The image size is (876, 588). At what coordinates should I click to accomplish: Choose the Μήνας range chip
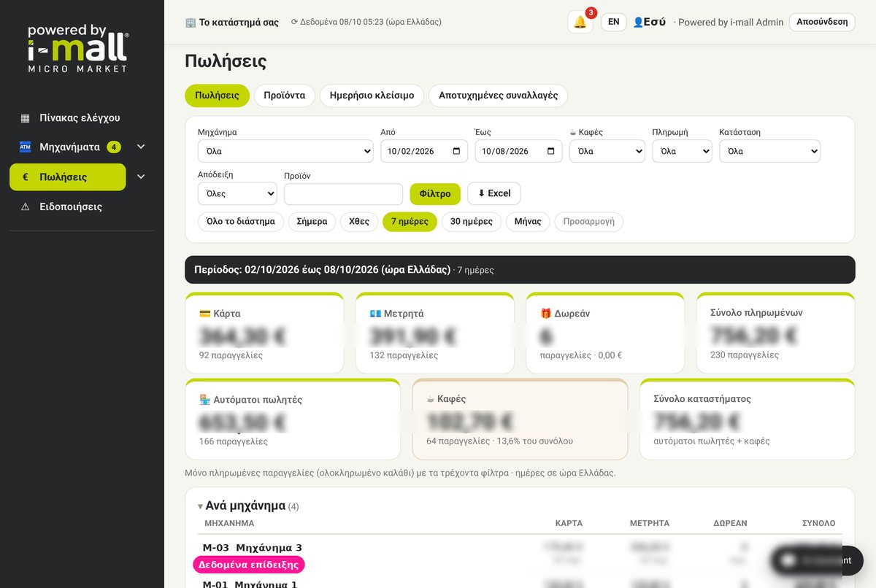tap(528, 221)
